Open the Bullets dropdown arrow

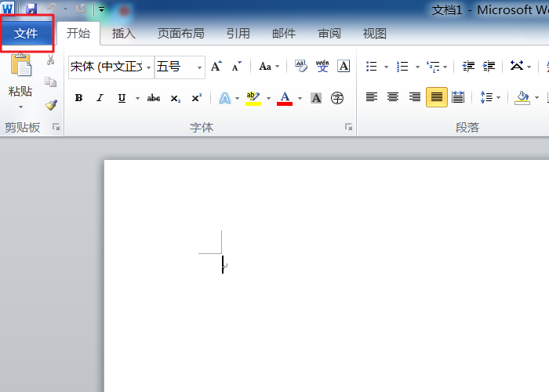coord(386,67)
